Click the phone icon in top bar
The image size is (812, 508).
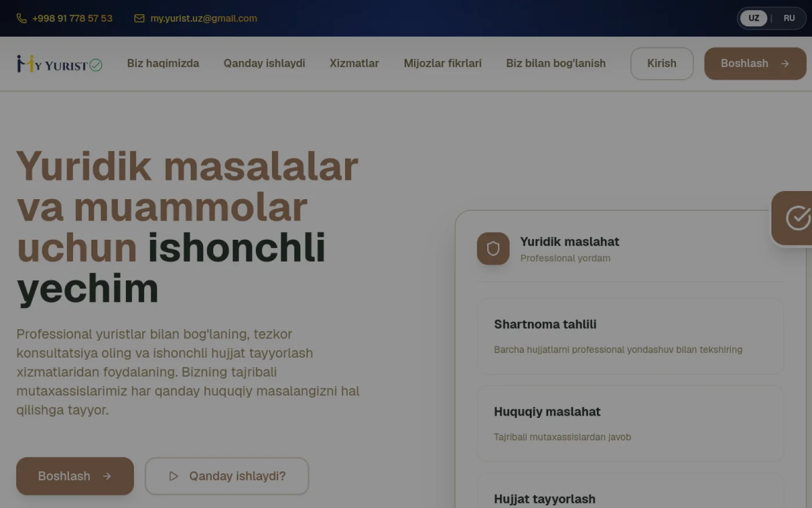coord(21,19)
